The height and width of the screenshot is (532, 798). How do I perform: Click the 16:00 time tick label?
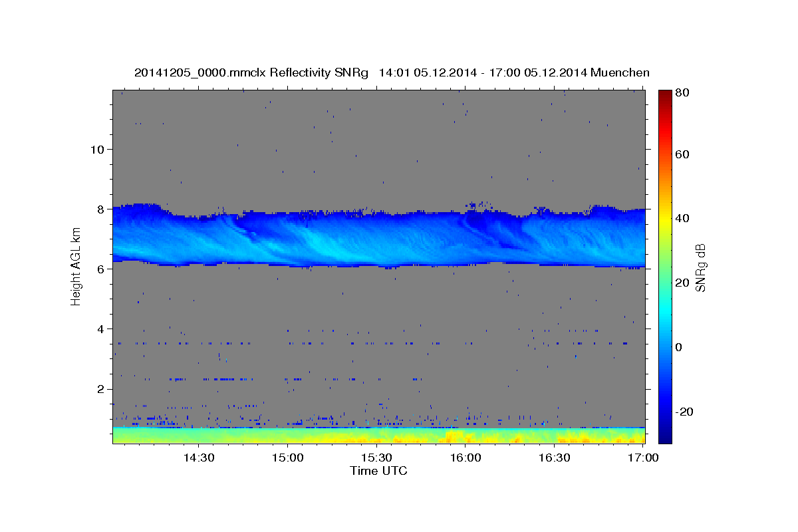[465, 458]
